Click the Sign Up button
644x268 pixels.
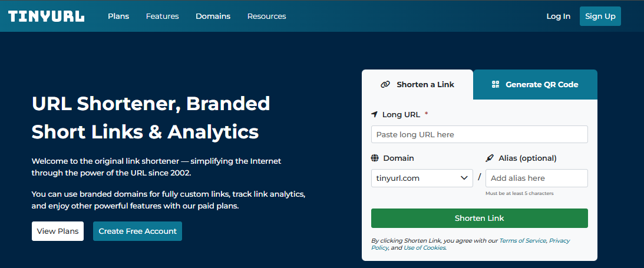coord(600,16)
